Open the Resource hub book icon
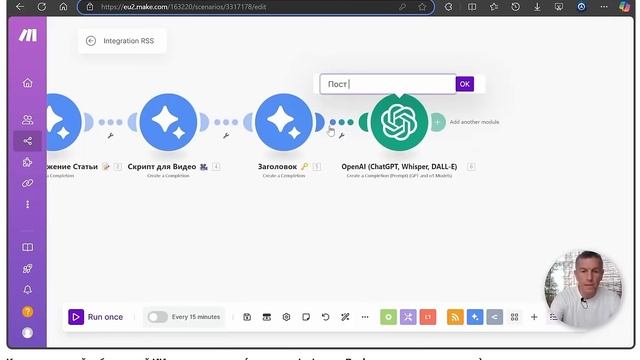Screen dimensions: 640x360 pos(27,247)
